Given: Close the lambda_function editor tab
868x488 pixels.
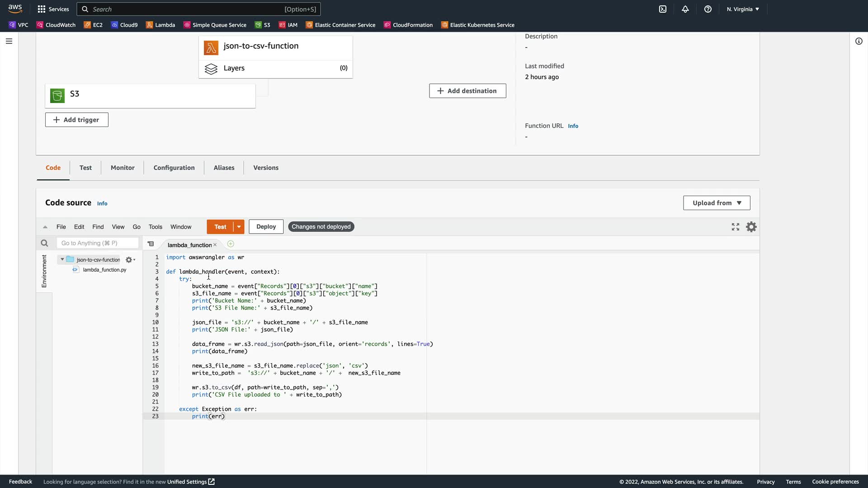Looking at the screenshot, I should 215,245.
